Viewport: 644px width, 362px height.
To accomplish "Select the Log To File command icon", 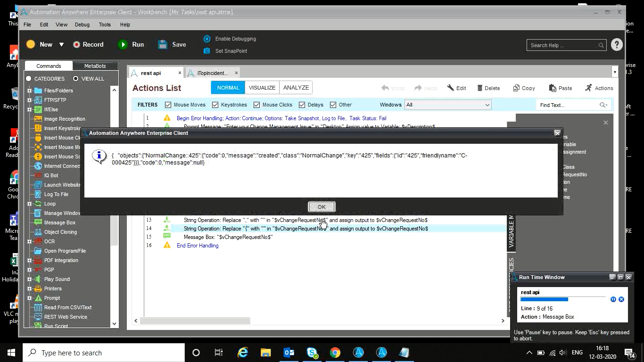I will click(x=38, y=194).
